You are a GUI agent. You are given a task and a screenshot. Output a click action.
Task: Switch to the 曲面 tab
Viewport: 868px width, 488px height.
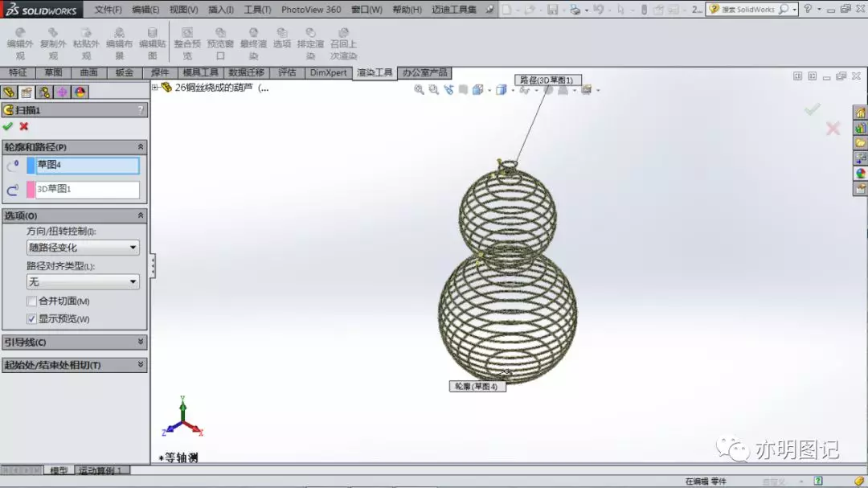(88, 72)
